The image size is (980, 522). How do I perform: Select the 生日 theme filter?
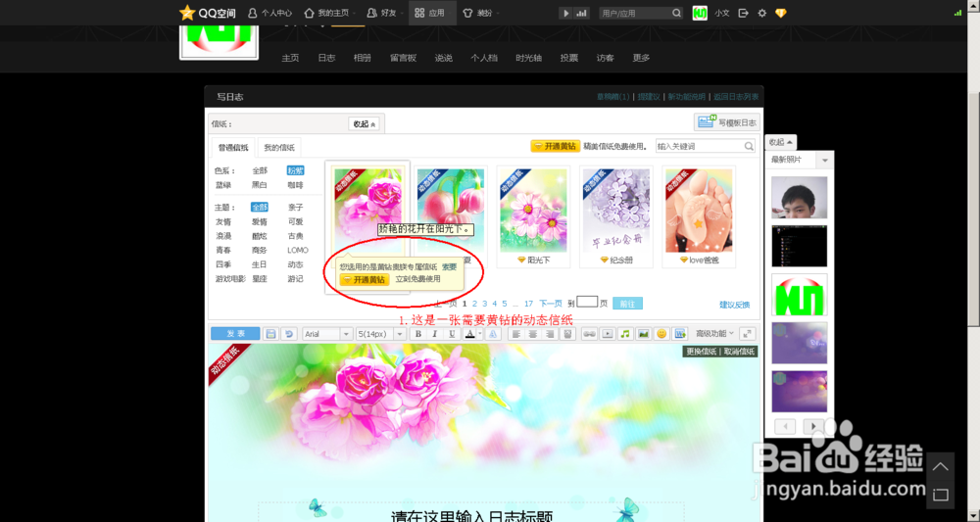pos(260,264)
